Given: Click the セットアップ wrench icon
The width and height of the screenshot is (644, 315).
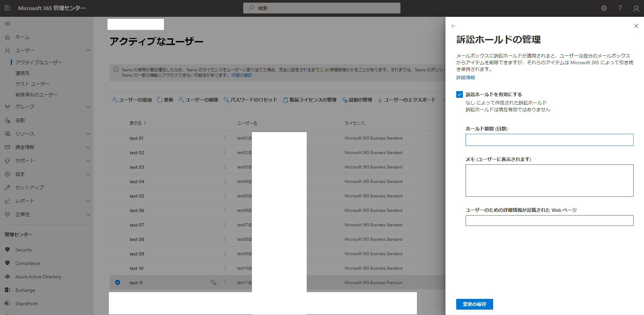Looking at the screenshot, I should pos(7,188).
